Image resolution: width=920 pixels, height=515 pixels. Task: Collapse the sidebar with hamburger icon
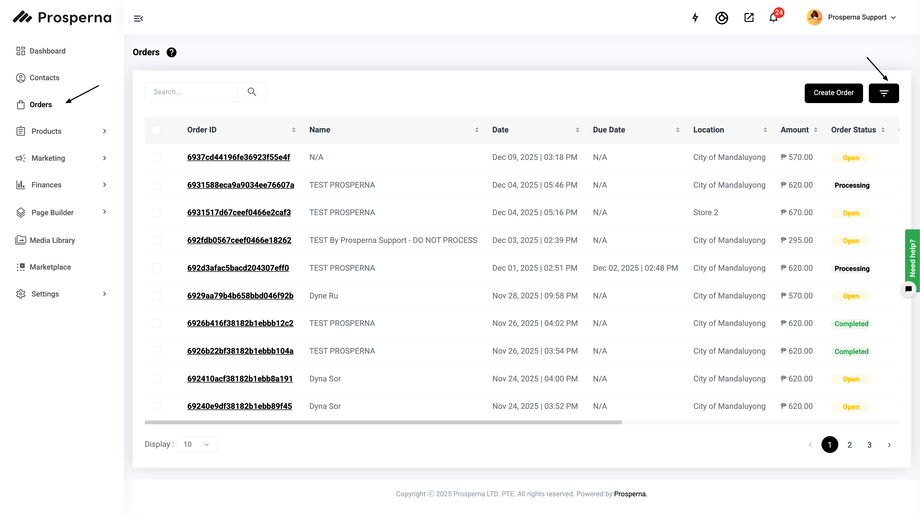[x=138, y=18]
